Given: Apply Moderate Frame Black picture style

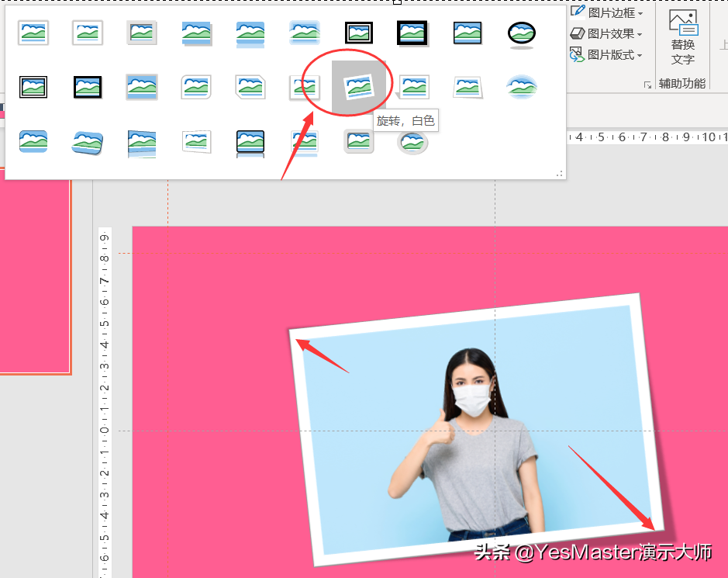Looking at the screenshot, I should tap(88, 87).
